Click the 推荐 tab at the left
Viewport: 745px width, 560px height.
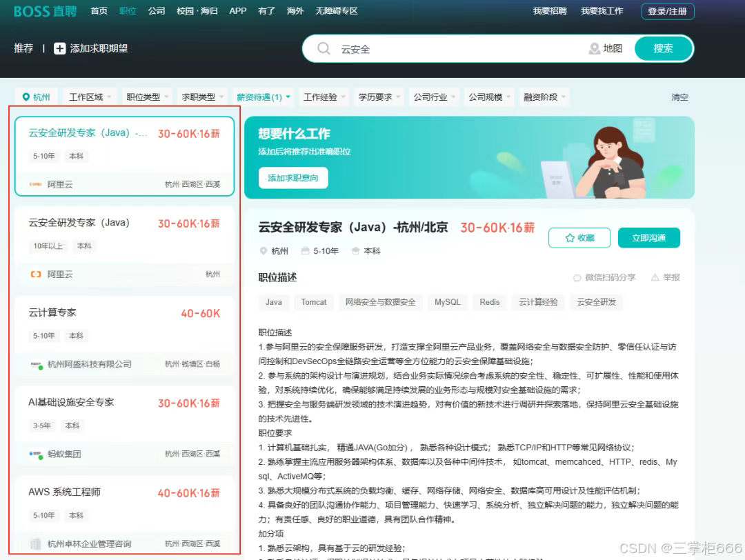pyautogui.click(x=23, y=48)
